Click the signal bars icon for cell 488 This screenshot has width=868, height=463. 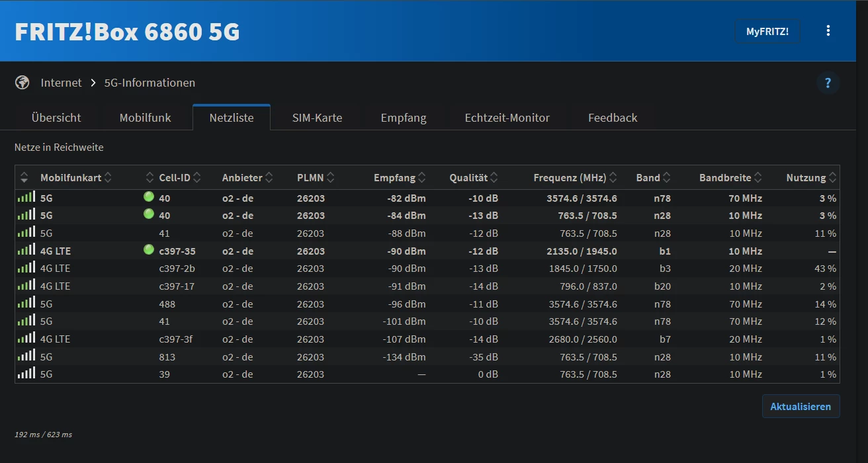click(x=26, y=304)
